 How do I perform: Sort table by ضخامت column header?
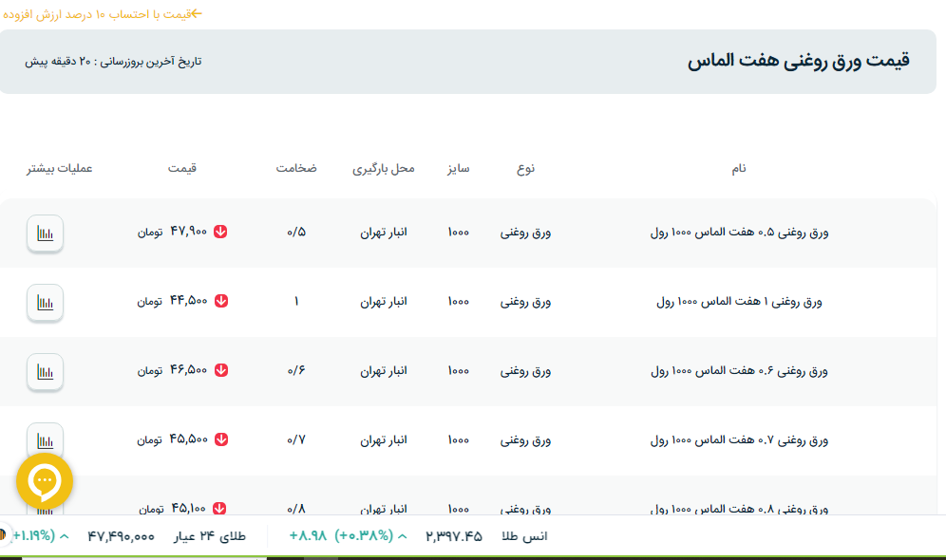[296, 168]
